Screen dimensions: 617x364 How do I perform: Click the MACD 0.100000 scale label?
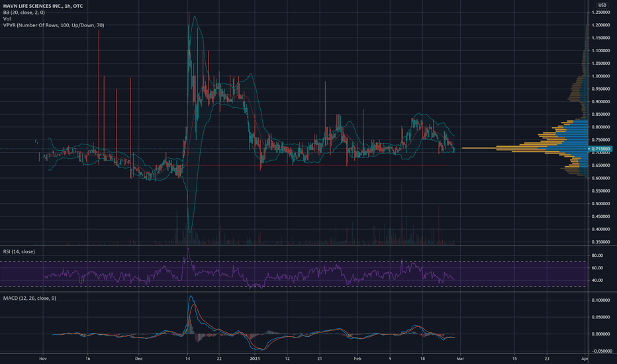click(x=600, y=300)
